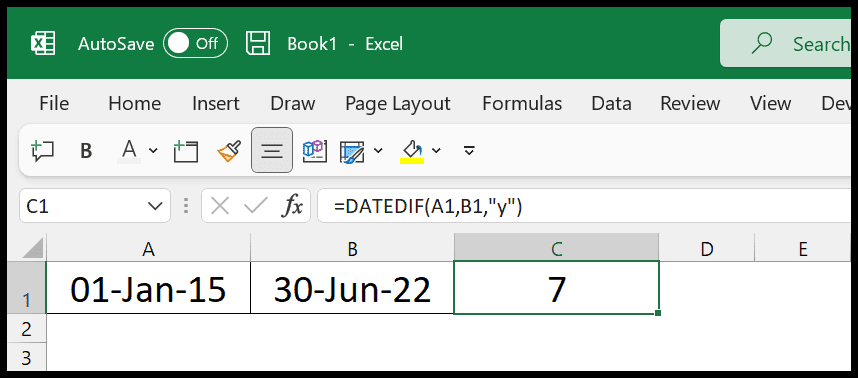Select cell A1 with 01-Jan-15
The image size is (858, 378).
point(148,287)
